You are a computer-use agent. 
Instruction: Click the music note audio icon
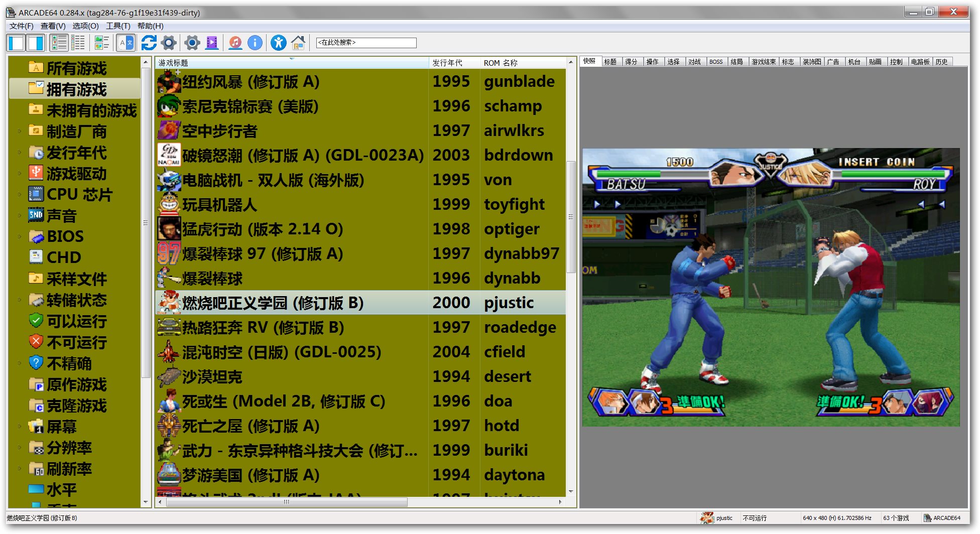[x=235, y=43]
